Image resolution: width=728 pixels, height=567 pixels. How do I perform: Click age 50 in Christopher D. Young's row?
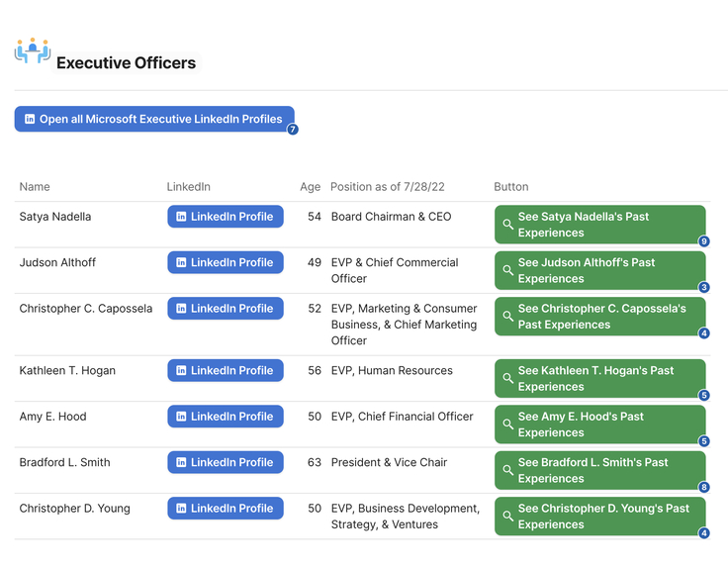pos(315,509)
